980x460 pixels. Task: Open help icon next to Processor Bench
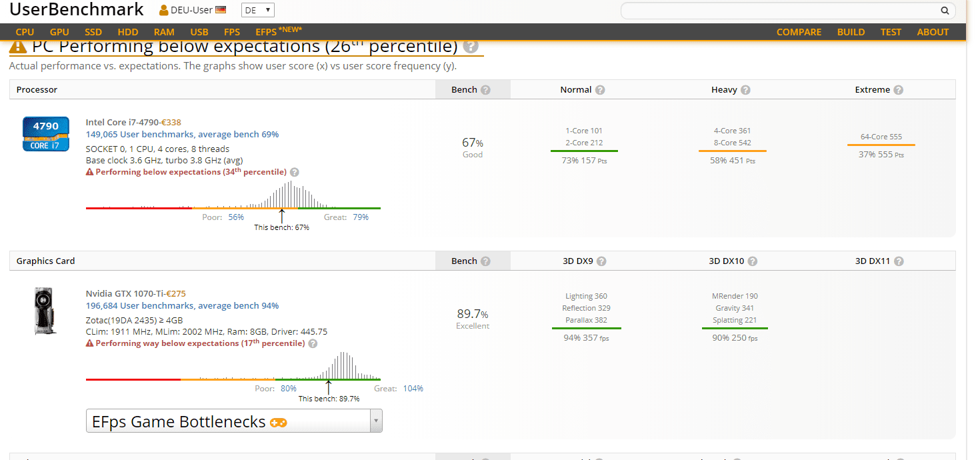pyautogui.click(x=485, y=90)
